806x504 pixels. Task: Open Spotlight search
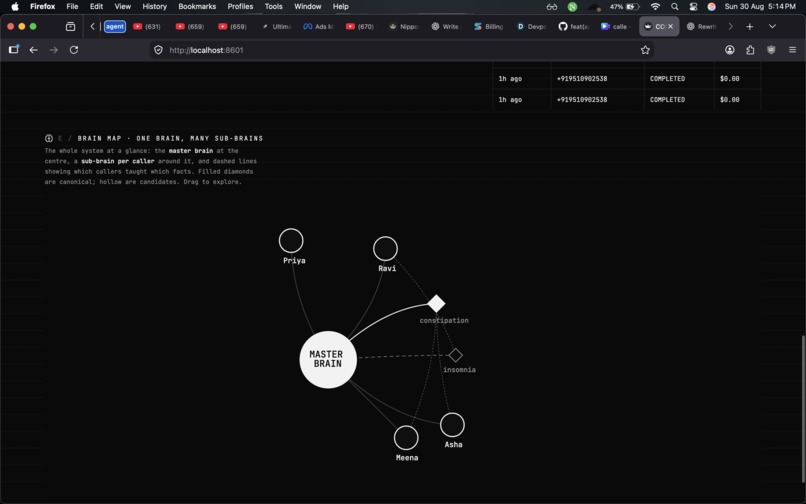(x=674, y=7)
